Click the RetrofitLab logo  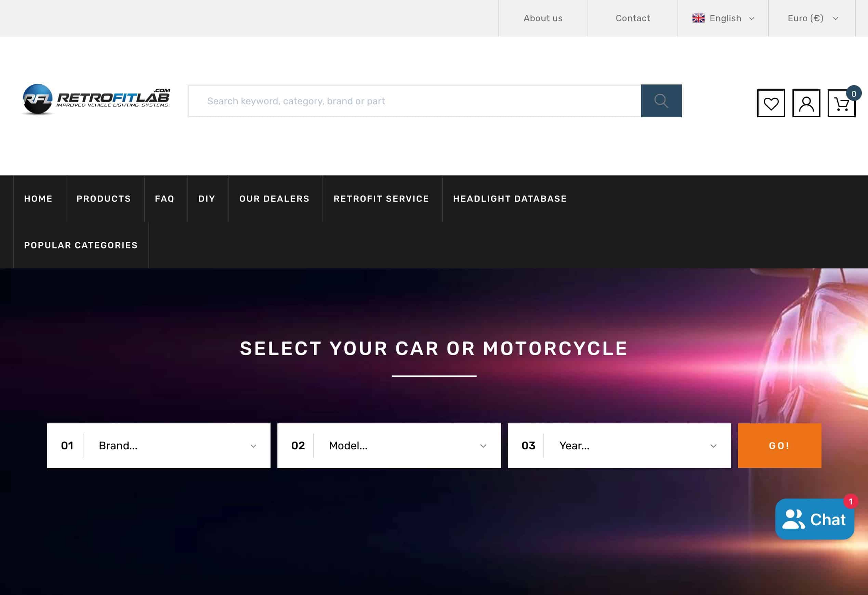[96, 99]
